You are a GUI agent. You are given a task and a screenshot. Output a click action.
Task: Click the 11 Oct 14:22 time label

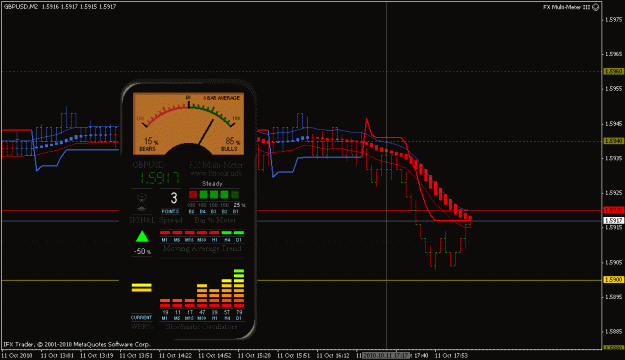coord(175,355)
